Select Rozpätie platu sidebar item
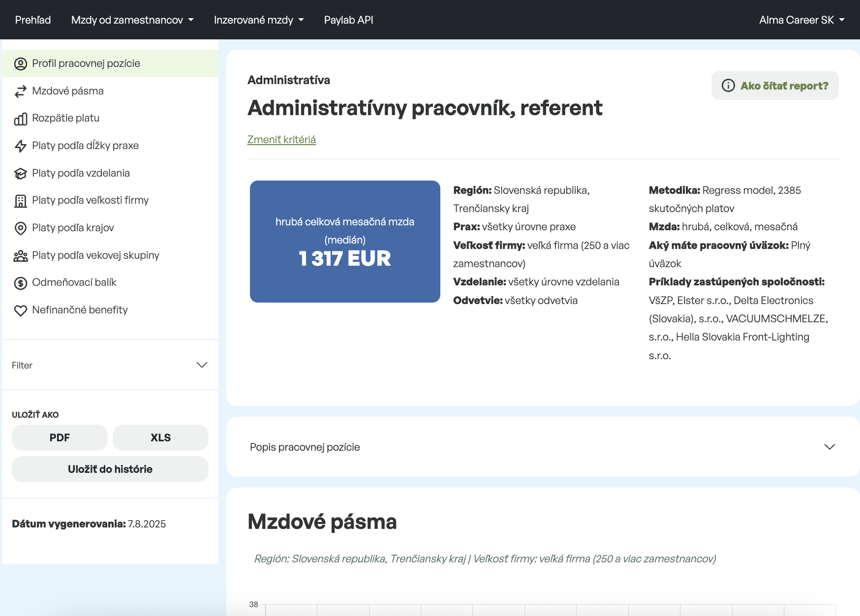860x616 pixels. click(110, 118)
